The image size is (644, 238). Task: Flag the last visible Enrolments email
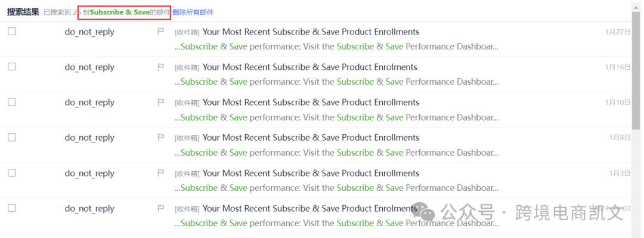point(161,208)
